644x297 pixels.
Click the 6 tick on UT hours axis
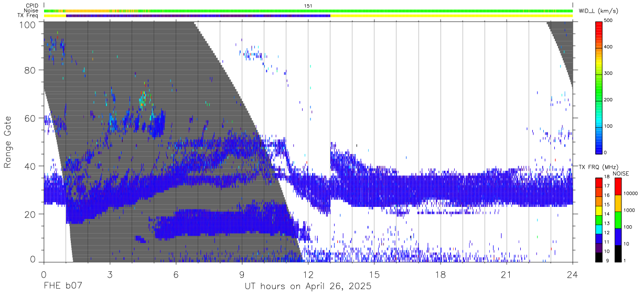pos(176,274)
